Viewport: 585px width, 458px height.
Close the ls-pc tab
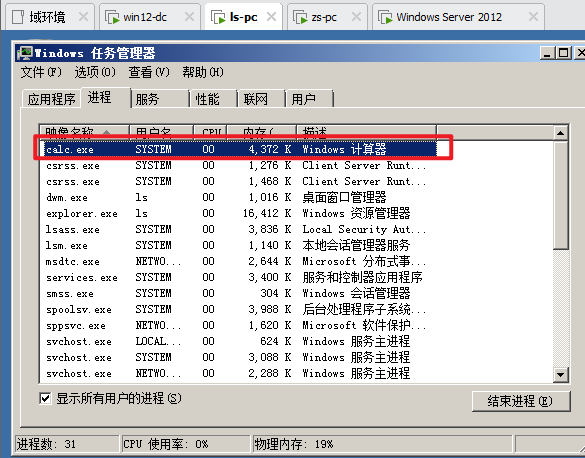coord(272,17)
